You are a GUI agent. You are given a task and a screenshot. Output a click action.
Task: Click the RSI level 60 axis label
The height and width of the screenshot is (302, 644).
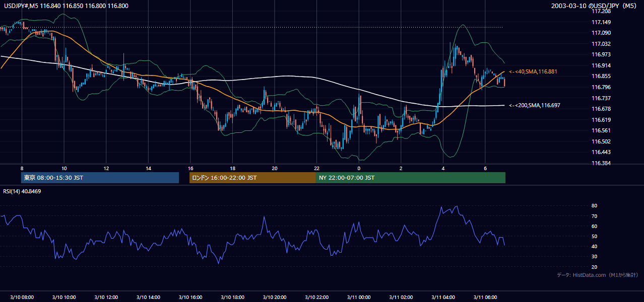coord(594,226)
